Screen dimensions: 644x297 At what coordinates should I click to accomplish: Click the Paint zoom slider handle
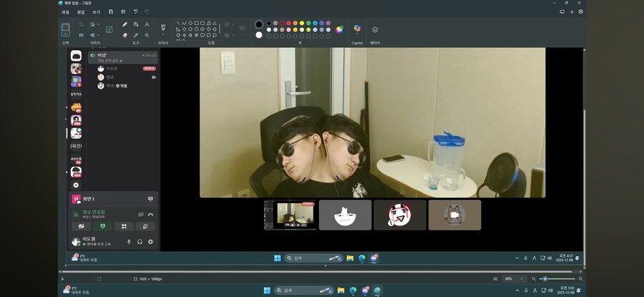point(545,279)
